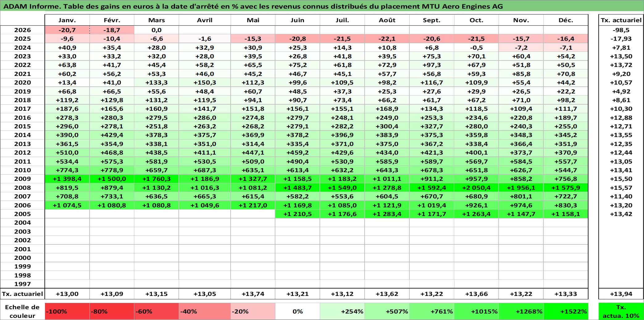Select the 'Avril' column header
Screen dimensions: 644x320
click(205, 20)
